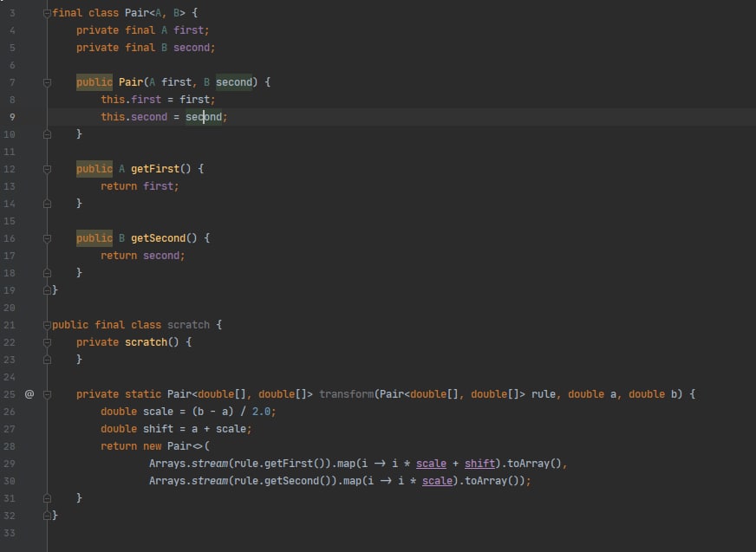Click the underlined 'scale' on line 29

(431, 464)
